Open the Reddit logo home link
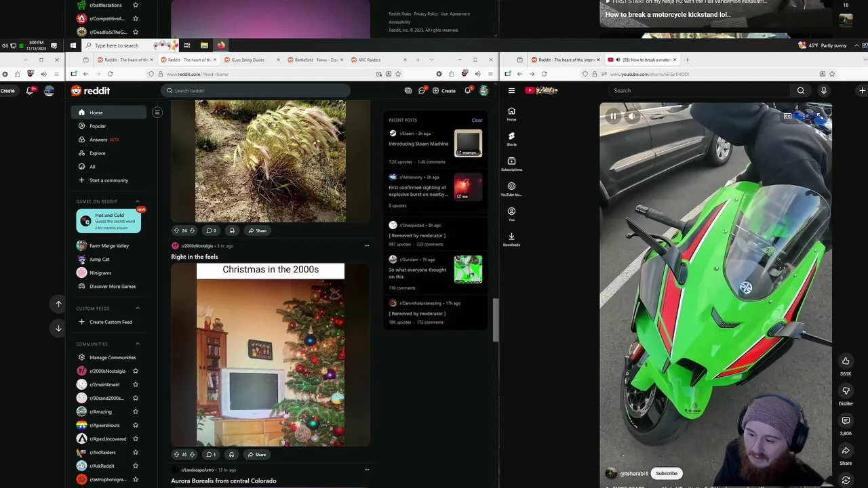868x488 pixels. (90, 91)
